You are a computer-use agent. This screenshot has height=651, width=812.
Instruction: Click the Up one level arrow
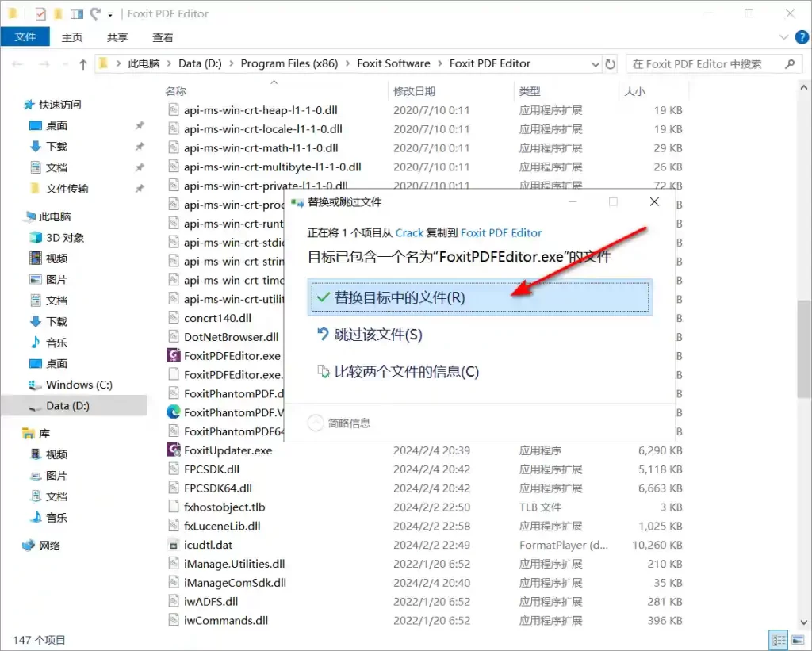click(83, 64)
